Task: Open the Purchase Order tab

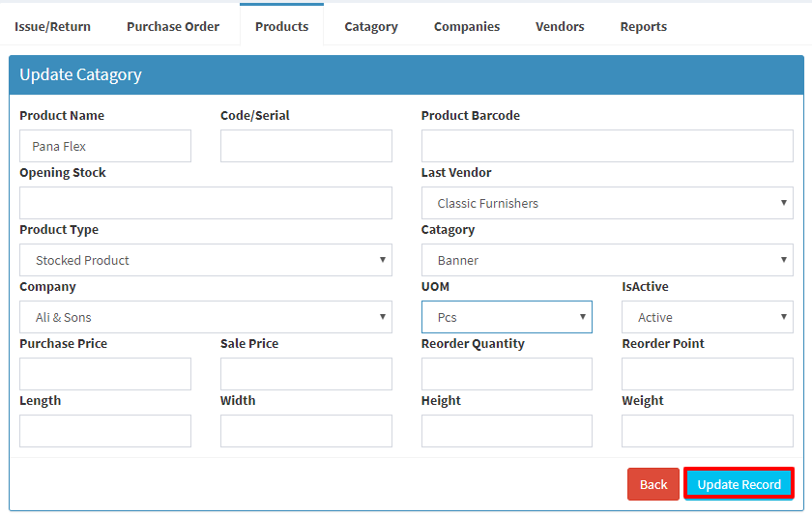Action: (173, 26)
